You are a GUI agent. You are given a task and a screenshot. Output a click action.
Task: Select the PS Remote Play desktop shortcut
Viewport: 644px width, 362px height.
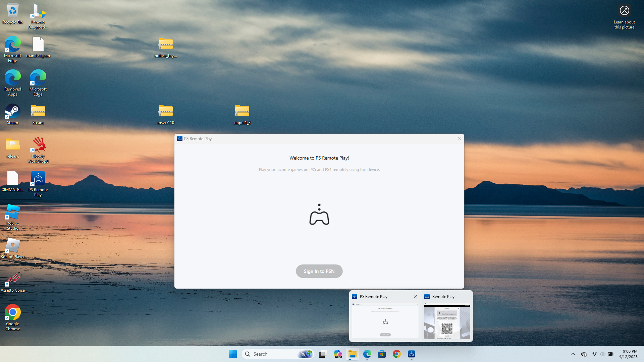pos(38,184)
